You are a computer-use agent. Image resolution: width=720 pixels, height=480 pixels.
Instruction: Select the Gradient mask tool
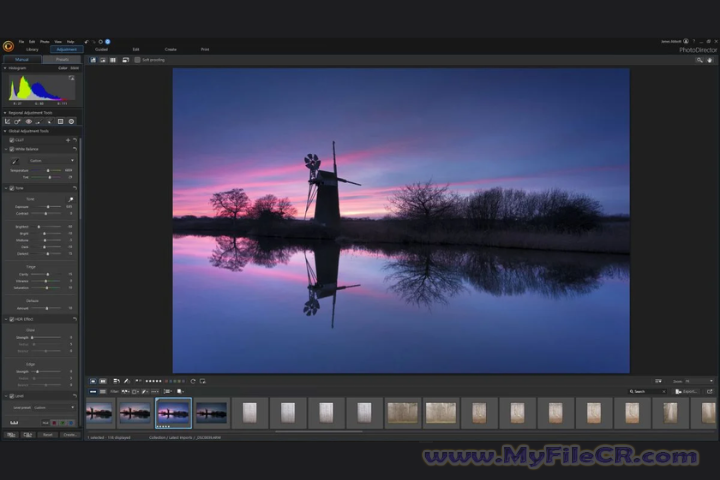pyautogui.click(x=60, y=122)
